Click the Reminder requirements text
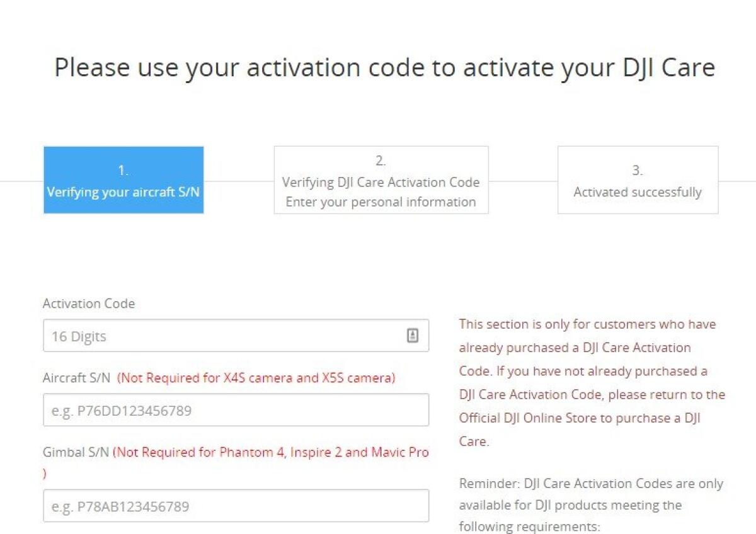 [x=591, y=504]
